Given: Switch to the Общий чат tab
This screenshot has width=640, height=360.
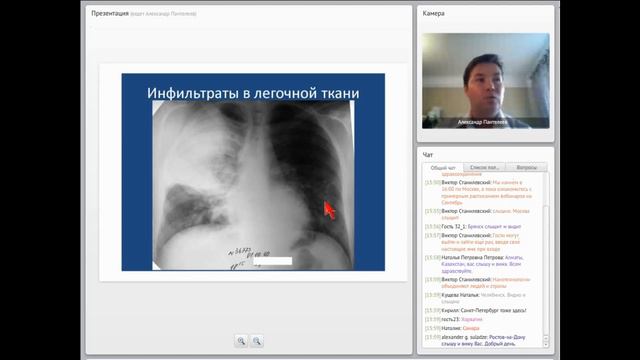Looking at the screenshot, I should 443,168.
